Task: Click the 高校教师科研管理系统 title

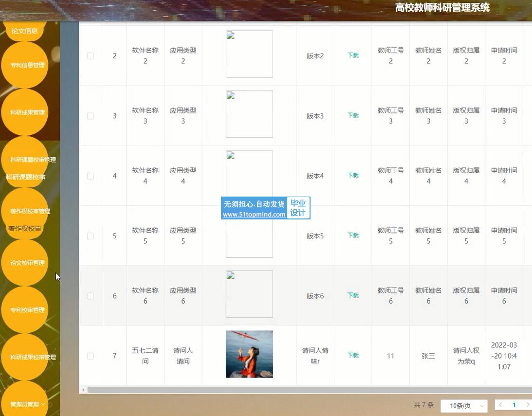Action: point(442,7)
